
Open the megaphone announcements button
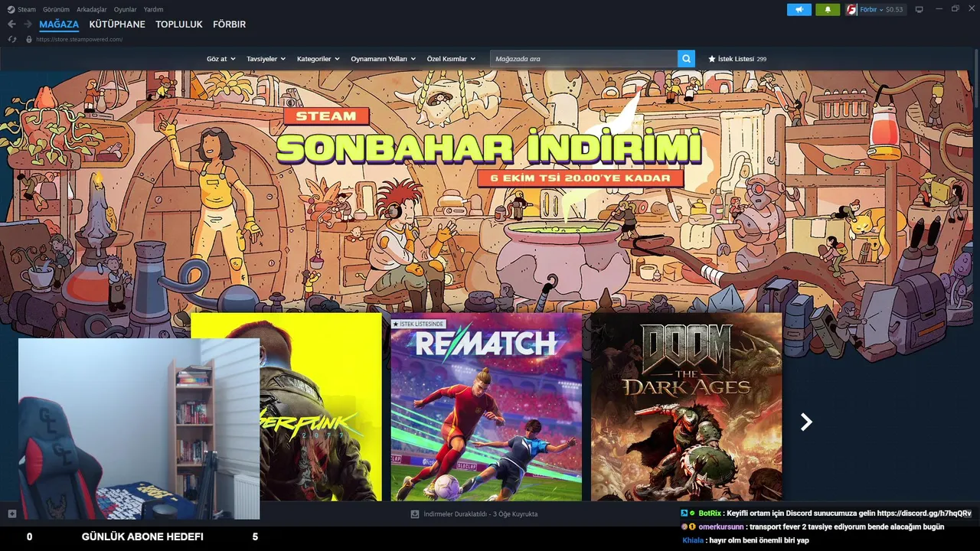tap(799, 9)
